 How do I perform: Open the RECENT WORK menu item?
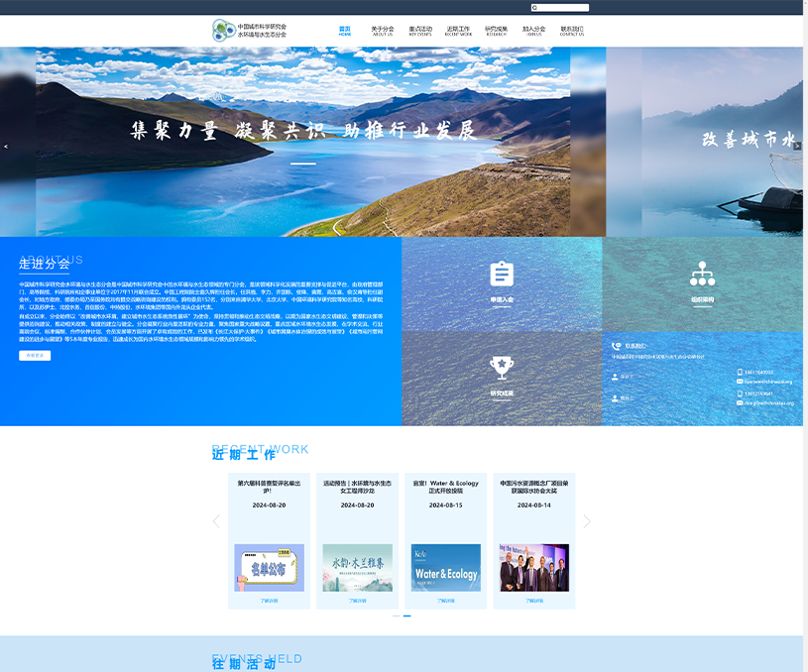coord(458,31)
